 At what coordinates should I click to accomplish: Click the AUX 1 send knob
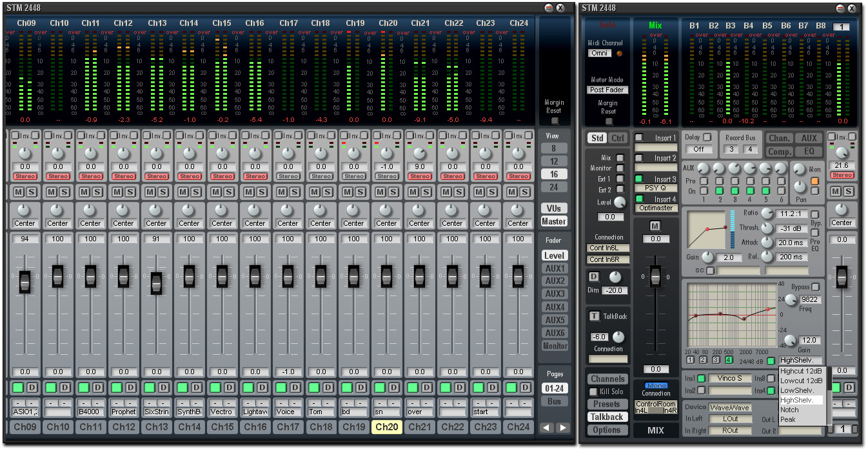point(703,168)
